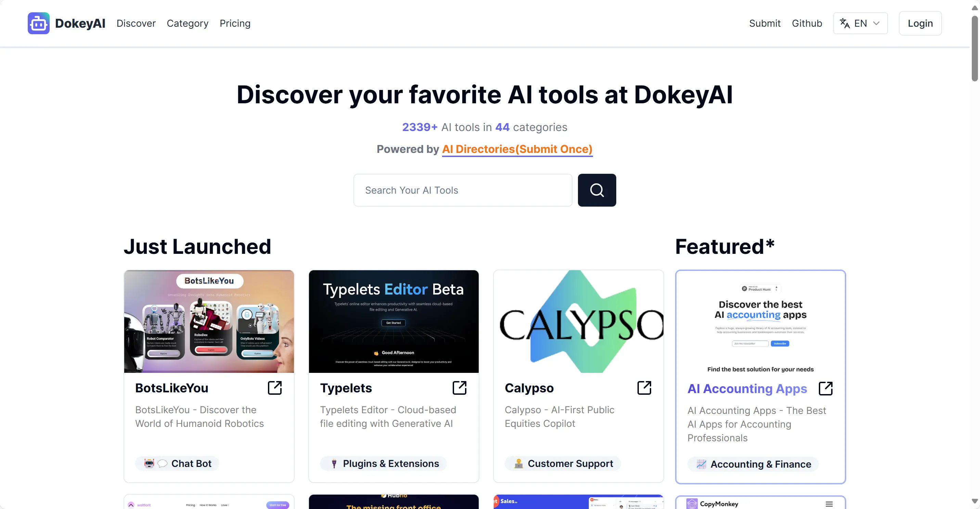Image resolution: width=980 pixels, height=509 pixels.
Task: Open BotsLikeYou external link icon
Action: [x=275, y=388]
